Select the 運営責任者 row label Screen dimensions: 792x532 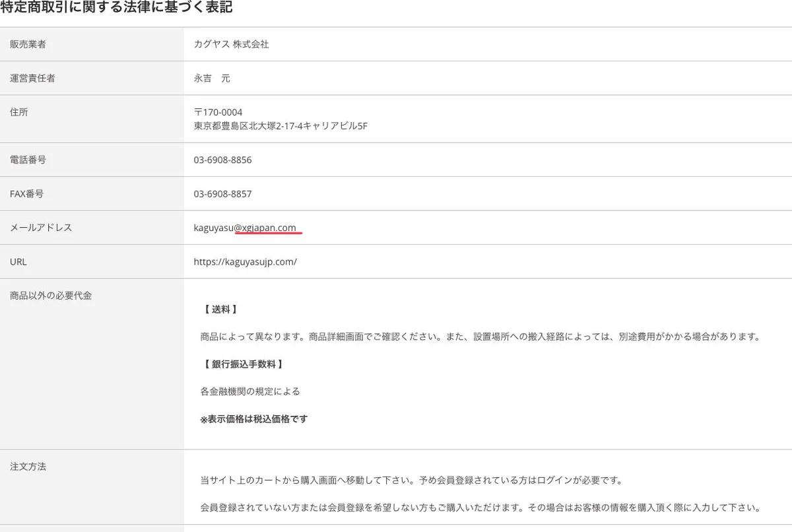pos(32,78)
